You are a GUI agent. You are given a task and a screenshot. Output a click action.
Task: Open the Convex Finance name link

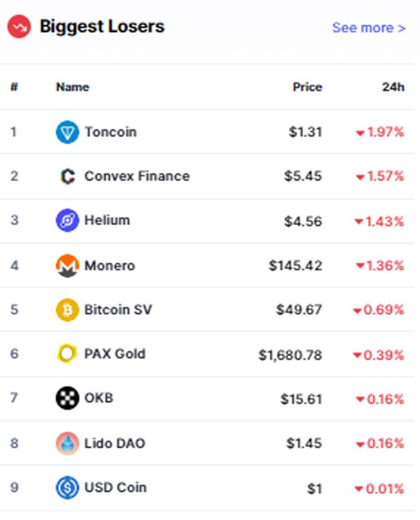[x=137, y=176]
